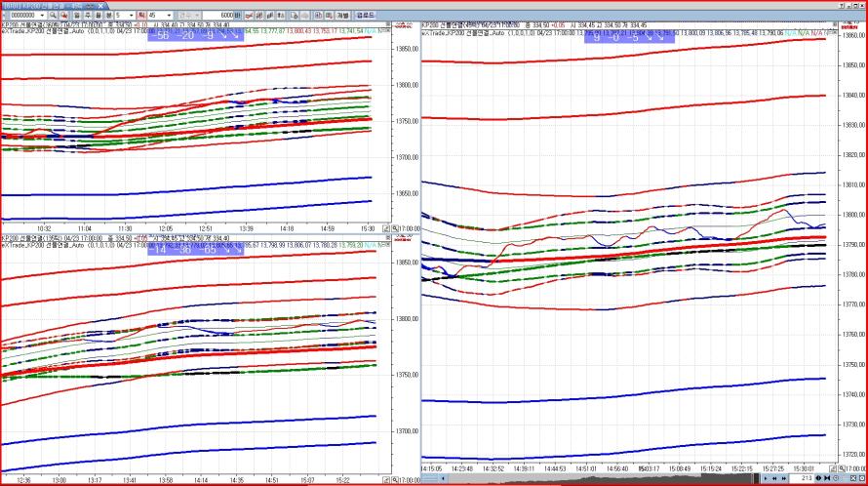Expand the interval dropdown showing 5
This screenshot has width=868, height=486.
(132, 16)
